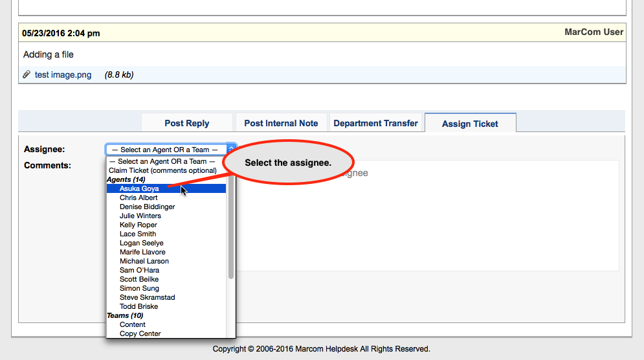Select Sam O'Hara from the list

pos(166,270)
